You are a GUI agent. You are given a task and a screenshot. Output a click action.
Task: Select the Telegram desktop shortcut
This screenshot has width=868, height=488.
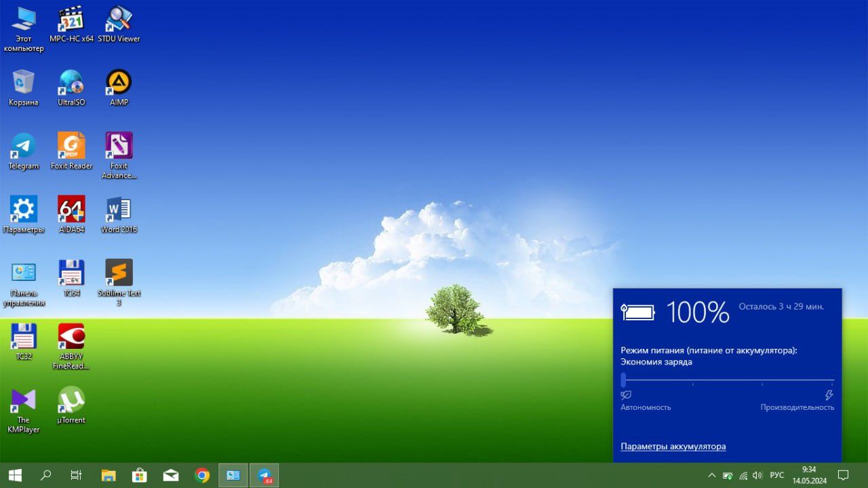pos(24,152)
